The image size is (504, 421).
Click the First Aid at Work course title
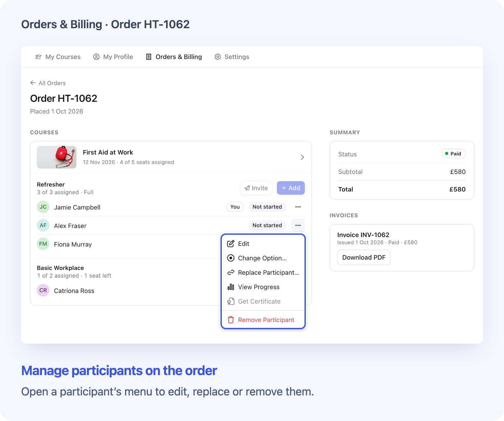[x=108, y=152]
